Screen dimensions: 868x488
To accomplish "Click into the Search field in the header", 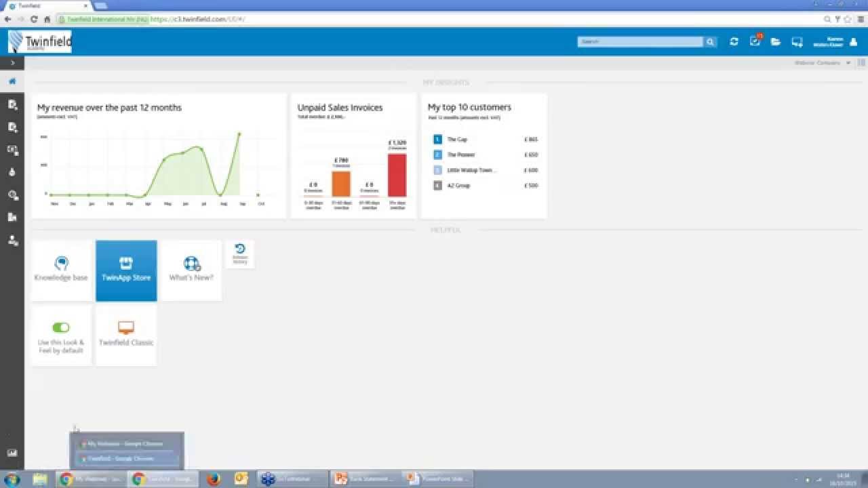I will [x=640, y=42].
